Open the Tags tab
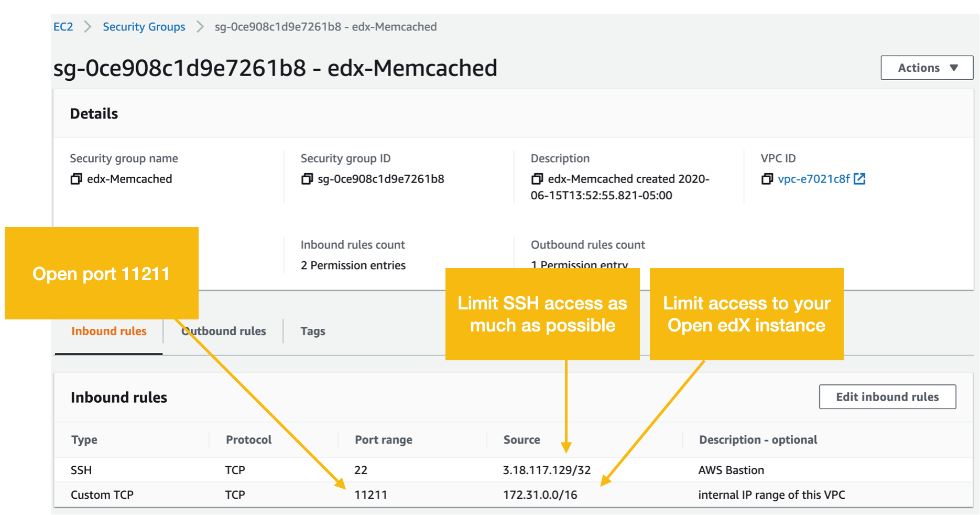The width and height of the screenshot is (980, 515). (x=313, y=331)
